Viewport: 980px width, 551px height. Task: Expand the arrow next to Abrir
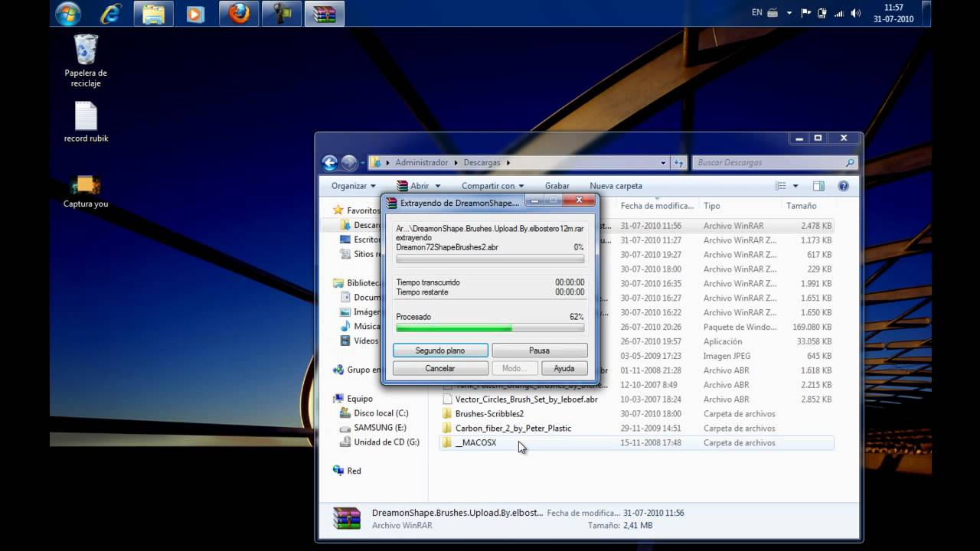438,186
